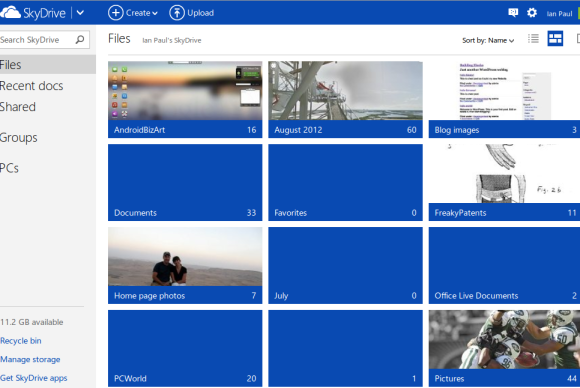Open the Favorites folder tile
The image size is (580, 388).
coord(345,182)
